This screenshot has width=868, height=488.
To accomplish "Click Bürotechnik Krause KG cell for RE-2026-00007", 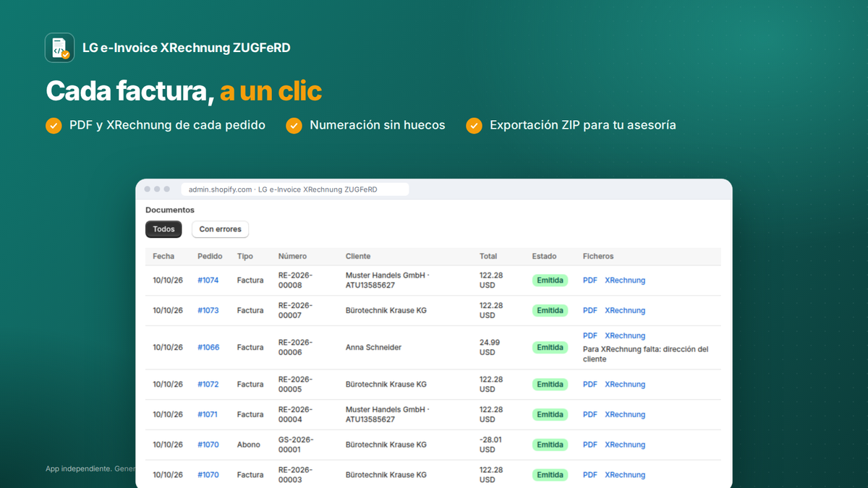I will click(386, 311).
